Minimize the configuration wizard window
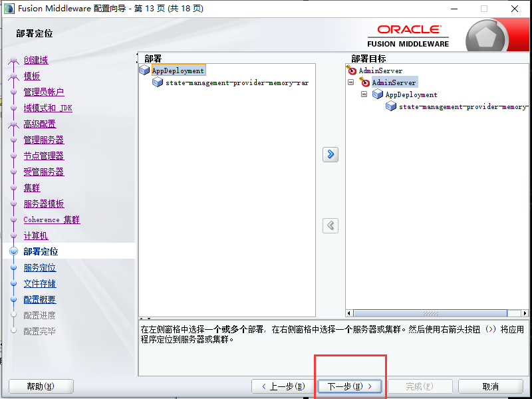The height and width of the screenshot is (399, 532). [x=454, y=9]
